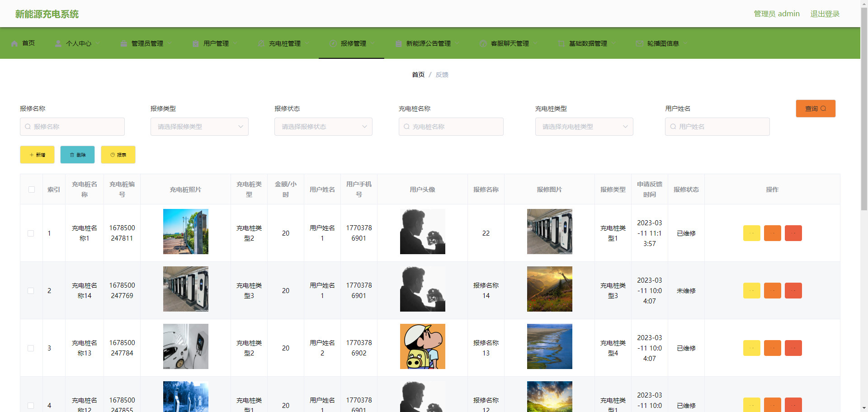The image size is (868, 412).
Task: Click the icon beside 管理员管理
Action: (124, 43)
